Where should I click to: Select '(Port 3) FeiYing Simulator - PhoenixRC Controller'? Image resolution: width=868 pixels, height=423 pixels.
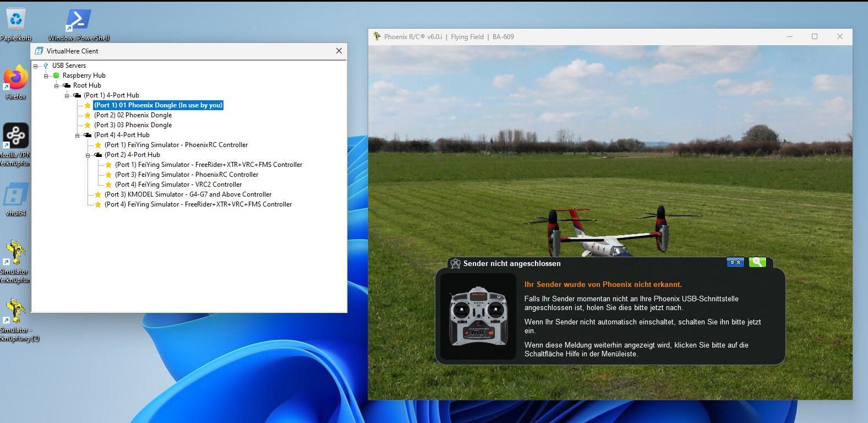(187, 175)
